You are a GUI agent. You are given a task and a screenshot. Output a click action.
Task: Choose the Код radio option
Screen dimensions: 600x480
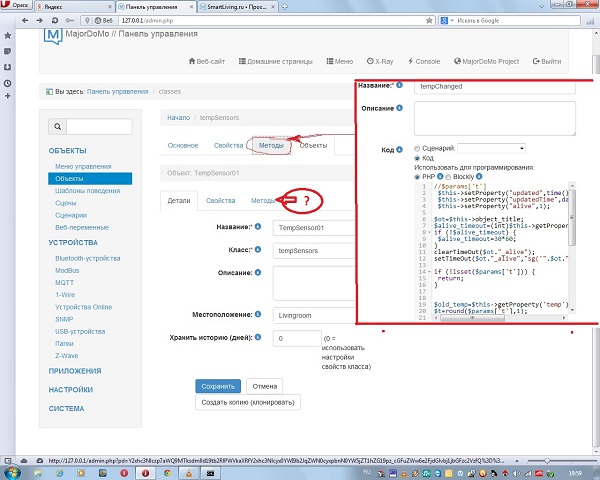(x=417, y=157)
